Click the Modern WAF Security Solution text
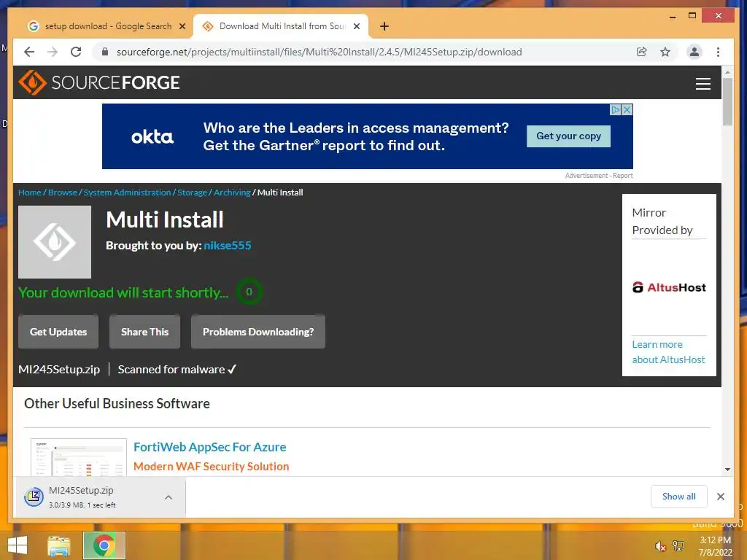747x560 pixels. point(211,466)
